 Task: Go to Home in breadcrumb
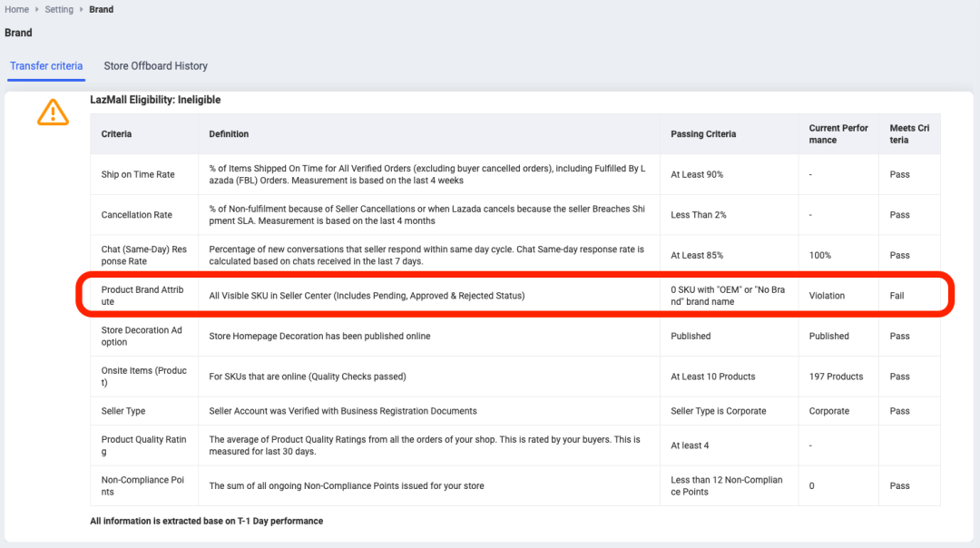tap(17, 9)
